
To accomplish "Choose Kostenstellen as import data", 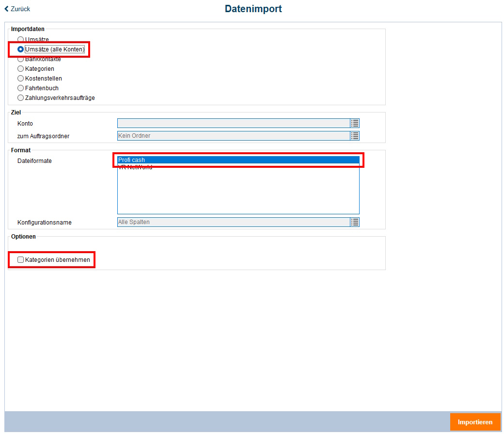I will 20,79.
